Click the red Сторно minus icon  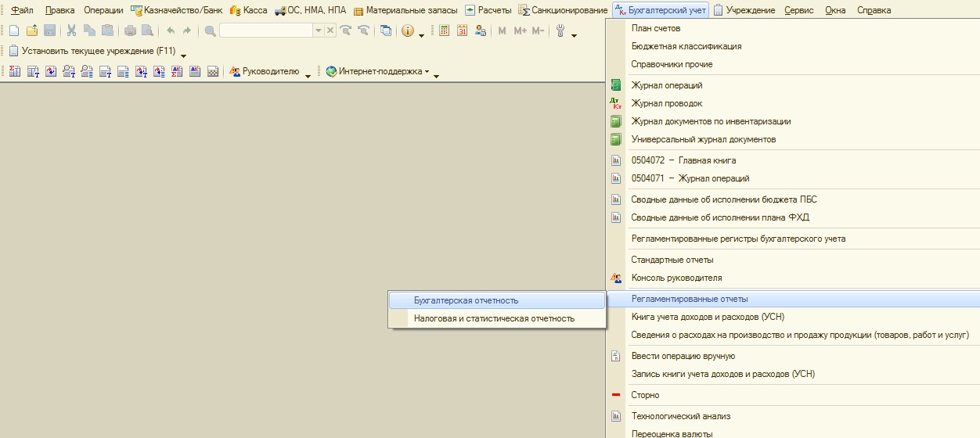[615, 395]
